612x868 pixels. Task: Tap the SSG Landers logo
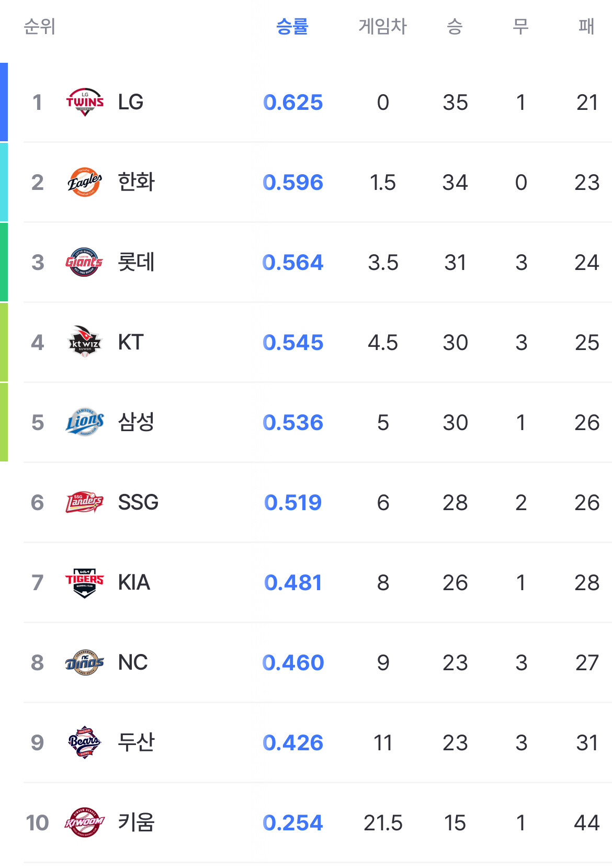point(85,502)
